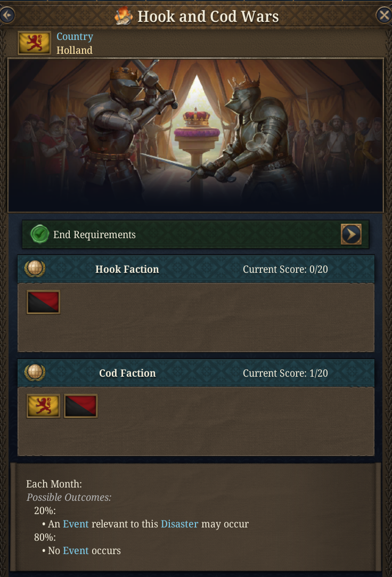Viewport: 392px width, 577px height.
Task: Click the campfire icon beside the title
Action: (x=124, y=16)
